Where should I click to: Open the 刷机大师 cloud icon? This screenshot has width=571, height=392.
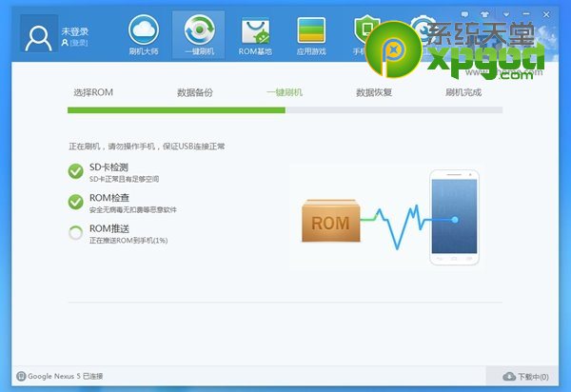pyautogui.click(x=144, y=29)
